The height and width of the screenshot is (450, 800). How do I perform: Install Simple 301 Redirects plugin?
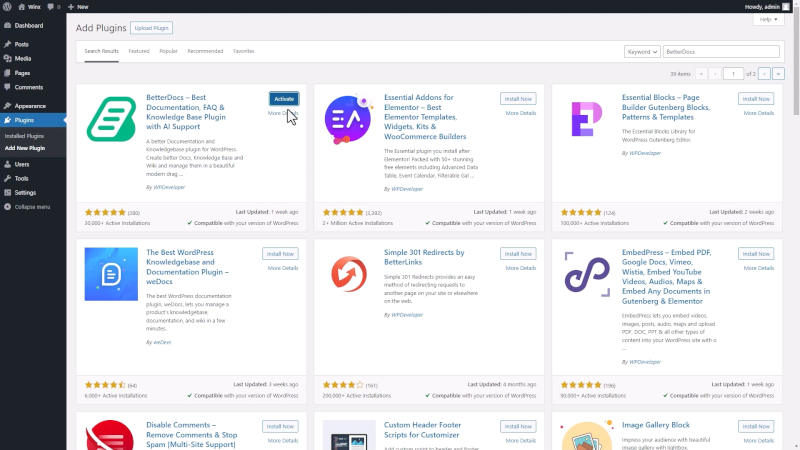[518, 254]
